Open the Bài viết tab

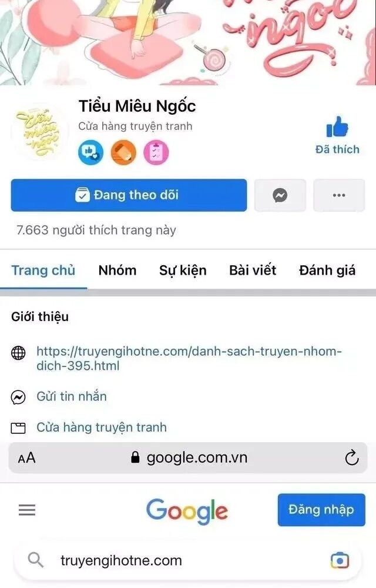point(253,270)
